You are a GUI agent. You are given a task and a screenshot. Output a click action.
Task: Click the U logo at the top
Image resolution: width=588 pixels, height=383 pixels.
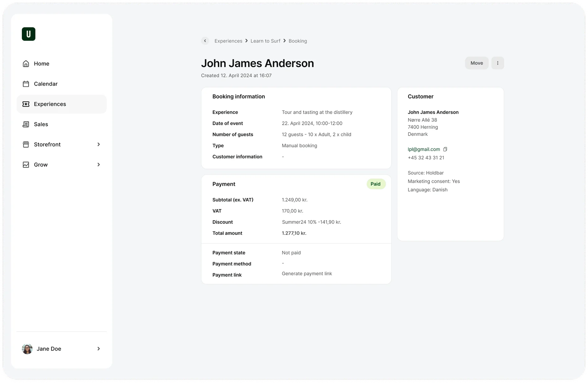[28, 34]
